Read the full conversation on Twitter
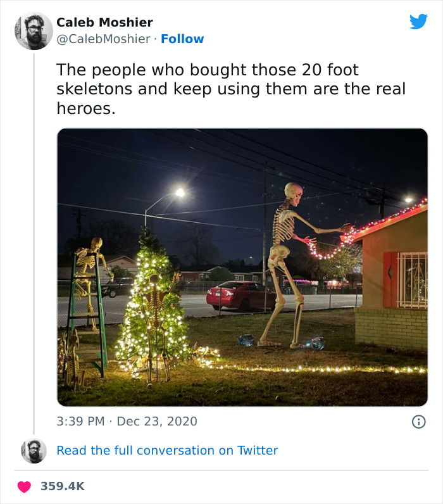 tap(167, 451)
